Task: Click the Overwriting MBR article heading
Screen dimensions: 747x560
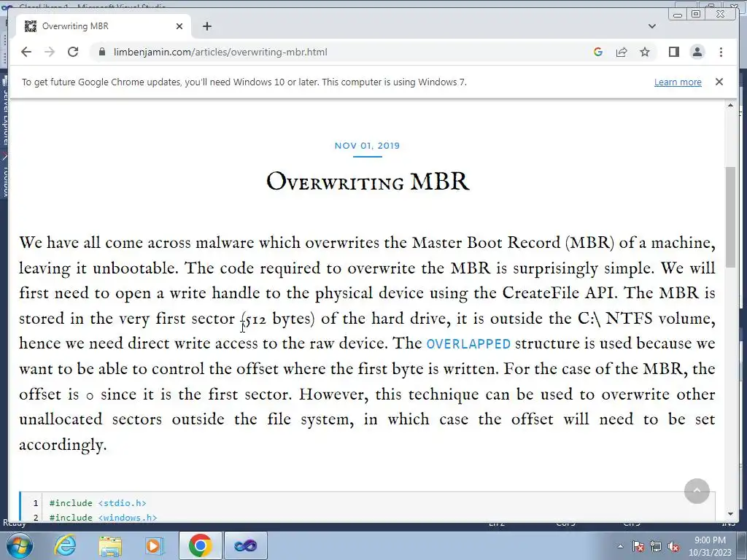Action: tap(368, 182)
